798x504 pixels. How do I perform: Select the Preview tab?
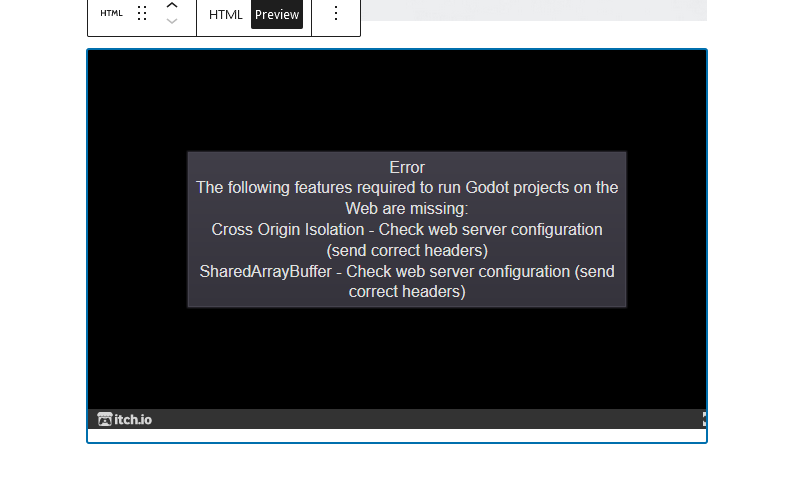[277, 14]
